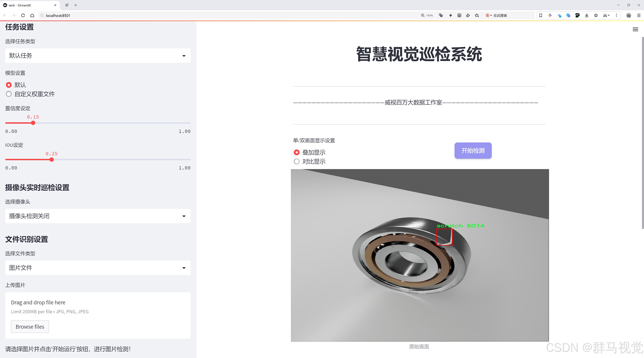This screenshot has height=358, width=644.
Task: Go to the browser home page
Action: pyautogui.click(x=32, y=16)
